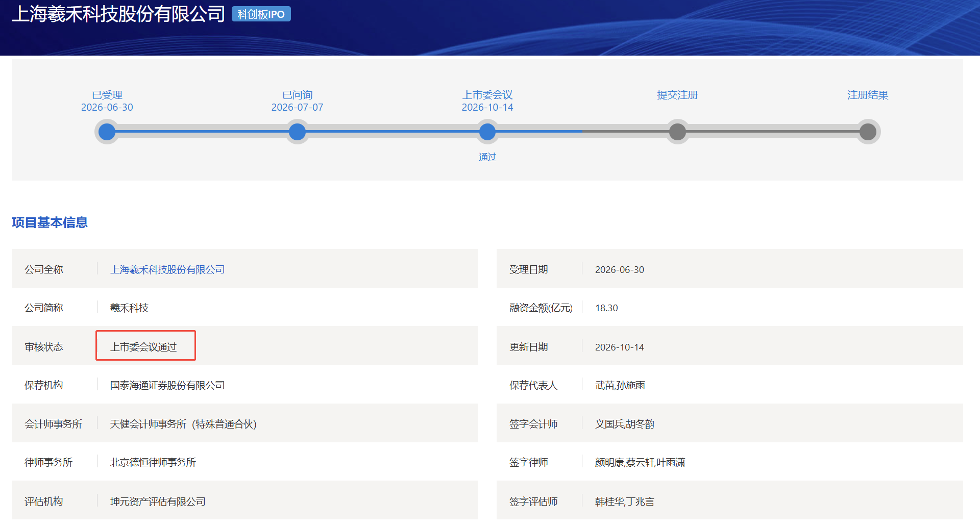The width and height of the screenshot is (980, 527).
Task: Click the 注册结果 gray timeline node
Action: pyautogui.click(x=868, y=132)
